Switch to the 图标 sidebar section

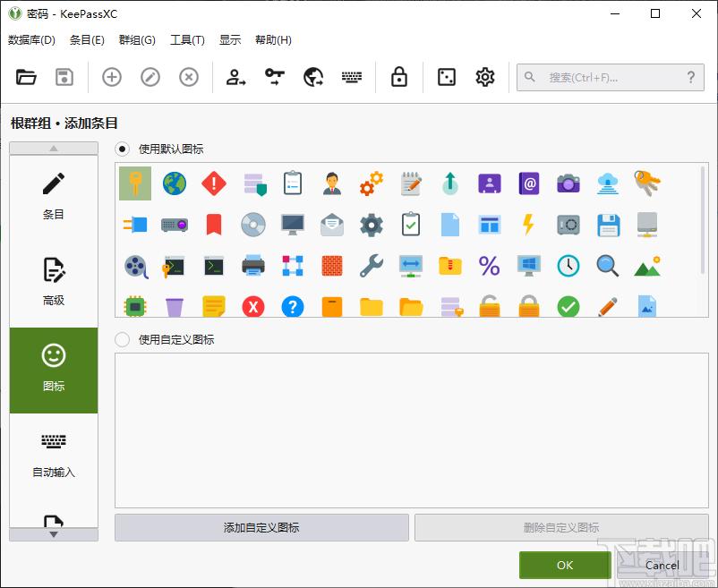pyautogui.click(x=54, y=371)
